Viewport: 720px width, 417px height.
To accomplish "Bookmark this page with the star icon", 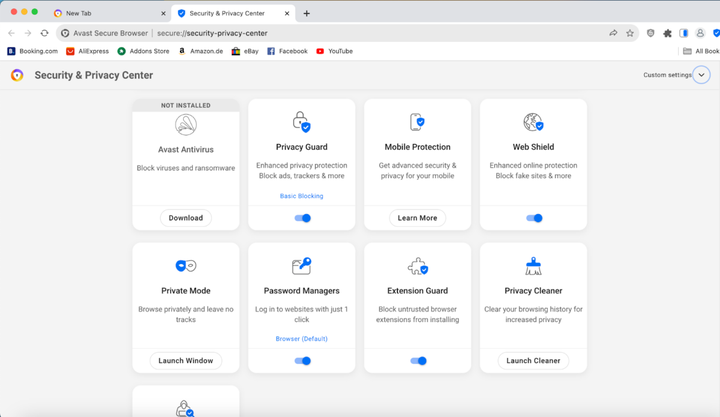I will [x=630, y=33].
